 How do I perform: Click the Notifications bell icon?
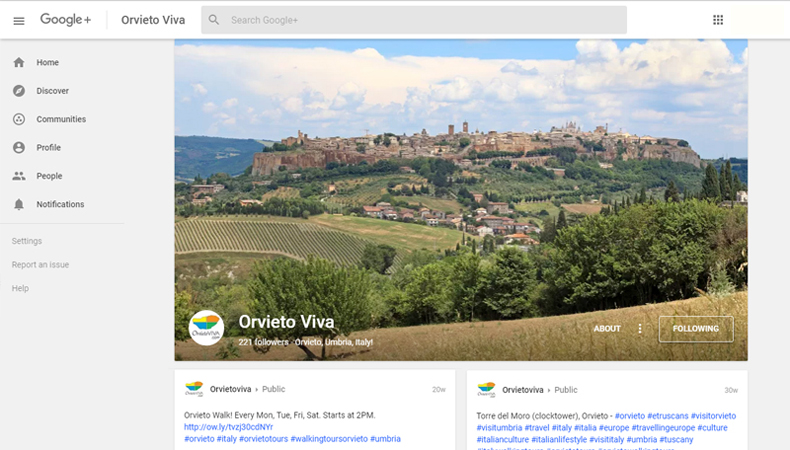19,204
